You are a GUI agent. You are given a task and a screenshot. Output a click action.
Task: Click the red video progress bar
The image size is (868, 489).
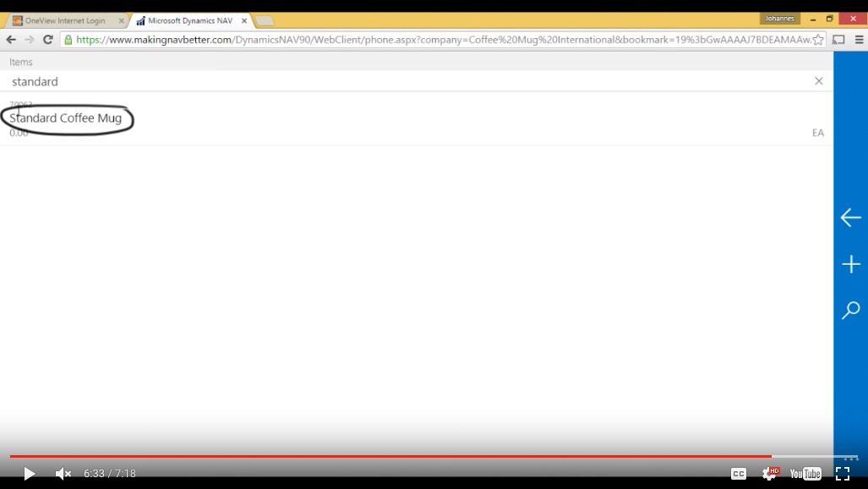tap(389, 456)
